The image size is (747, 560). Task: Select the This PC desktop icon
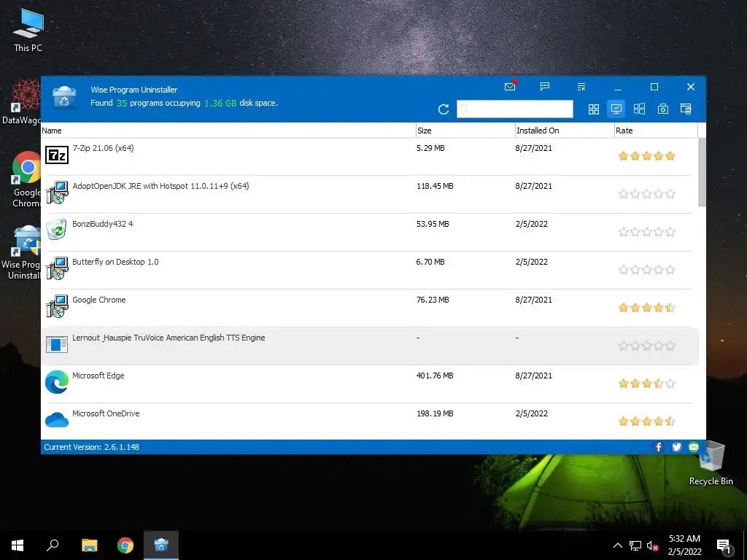pos(28,29)
